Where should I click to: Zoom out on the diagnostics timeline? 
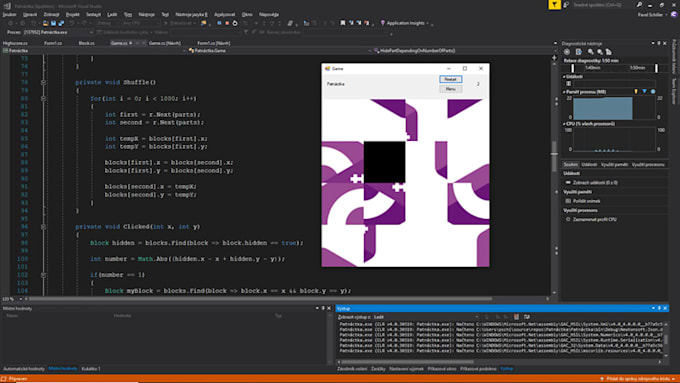pyautogui.click(x=600, y=52)
